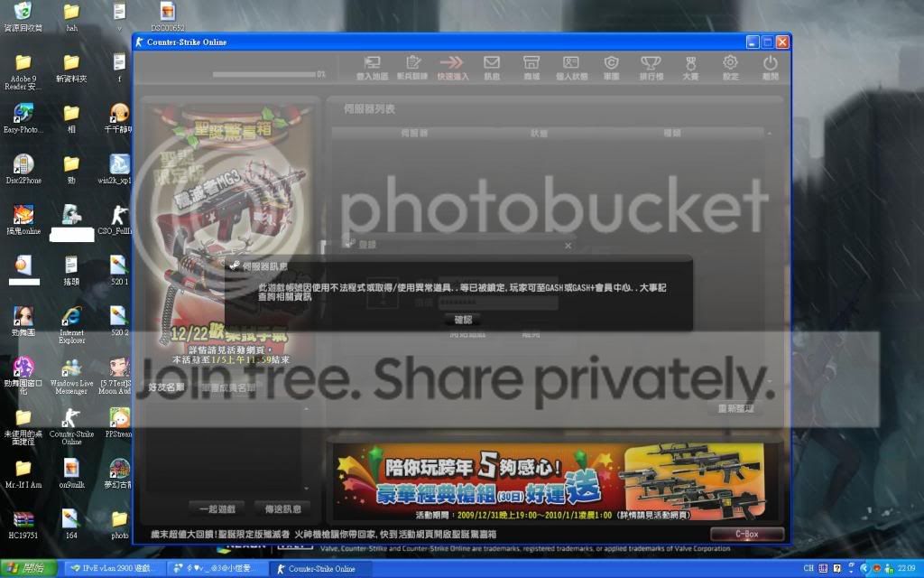Click the 一起遊戲 play together button
924x578 pixels.
217,508
